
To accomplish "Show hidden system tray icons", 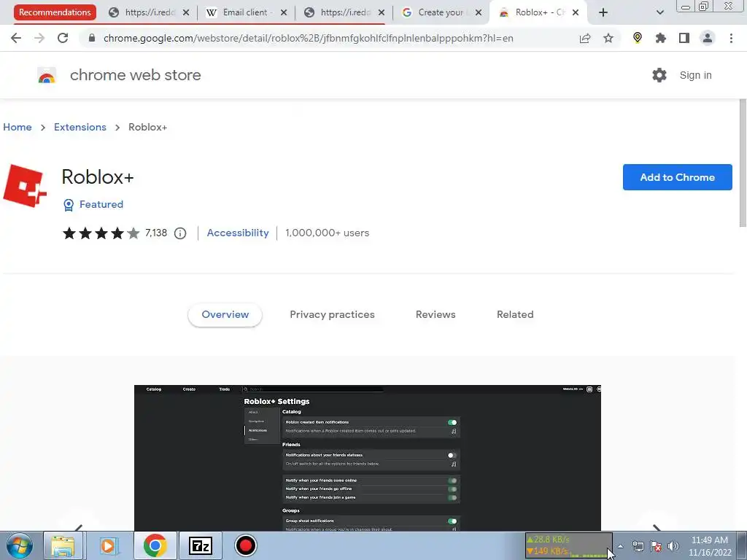I will [x=620, y=546].
